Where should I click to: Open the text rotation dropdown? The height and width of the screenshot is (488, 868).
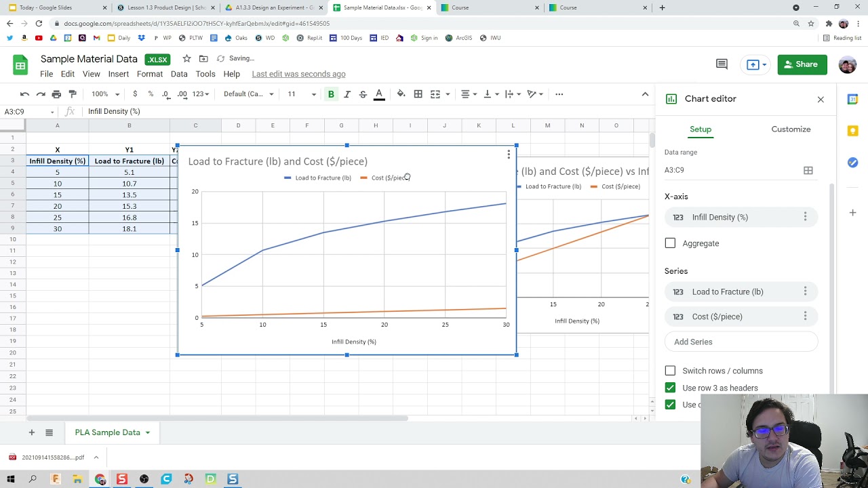pyautogui.click(x=535, y=94)
